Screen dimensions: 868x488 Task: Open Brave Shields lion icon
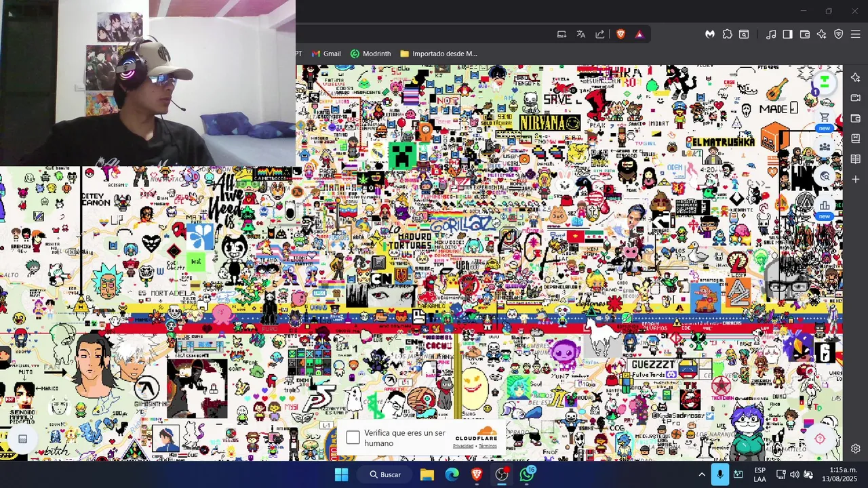[x=620, y=35]
